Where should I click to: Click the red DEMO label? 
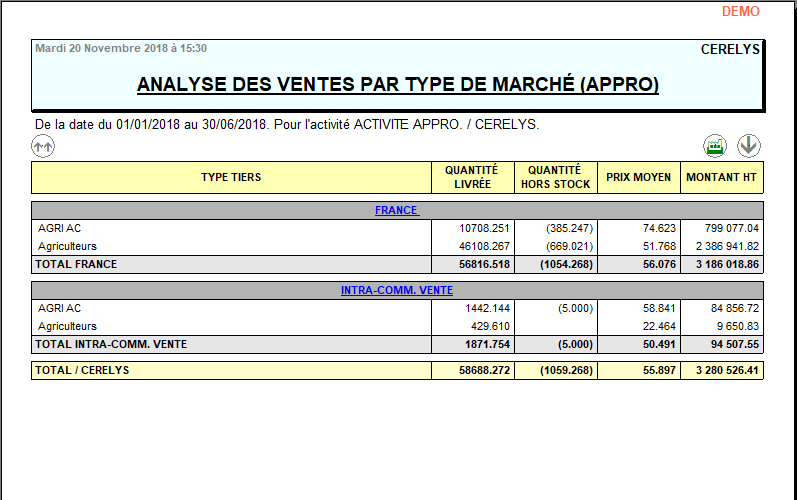(740, 12)
